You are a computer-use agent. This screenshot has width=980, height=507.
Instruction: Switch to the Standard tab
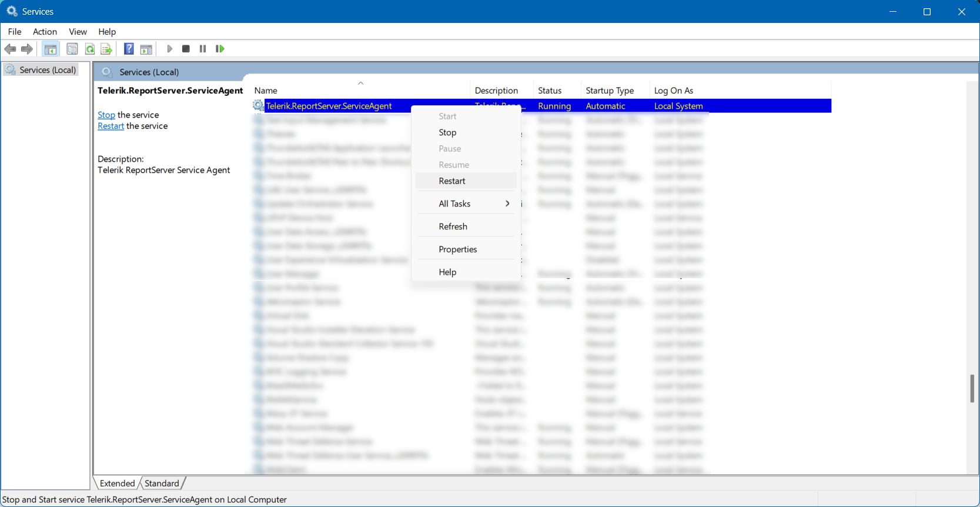point(162,483)
